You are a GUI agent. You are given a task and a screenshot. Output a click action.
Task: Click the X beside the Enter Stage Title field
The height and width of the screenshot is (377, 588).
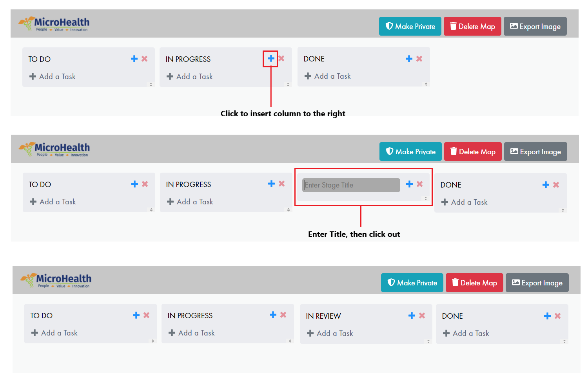coord(420,184)
